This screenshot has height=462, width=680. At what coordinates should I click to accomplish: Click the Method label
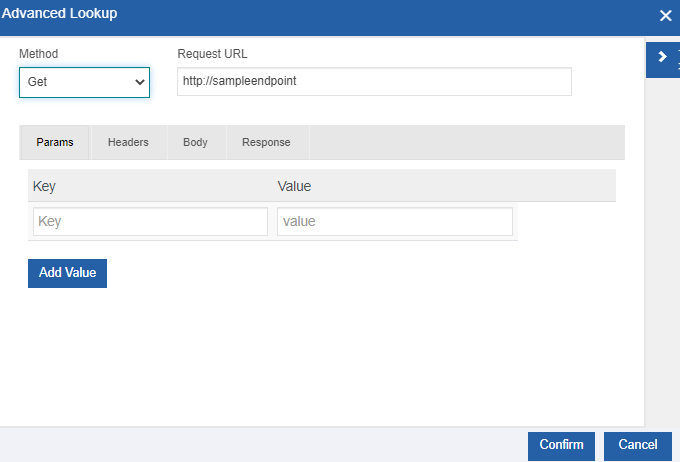pos(39,54)
